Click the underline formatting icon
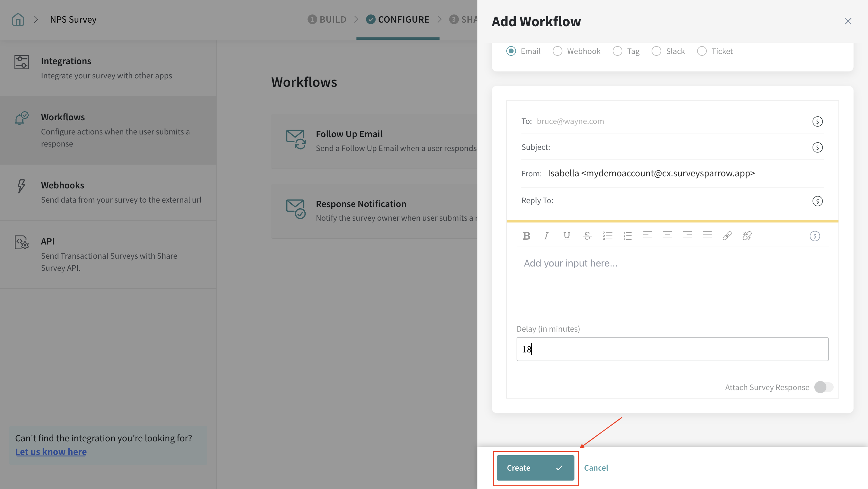Viewport: 868px width, 489px height. click(x=567, y=236)
